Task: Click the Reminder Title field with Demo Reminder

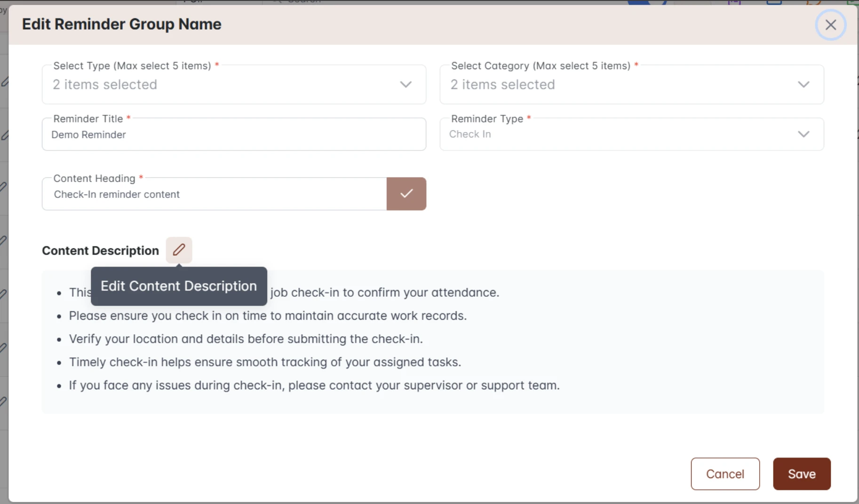Action: (234, 135)
